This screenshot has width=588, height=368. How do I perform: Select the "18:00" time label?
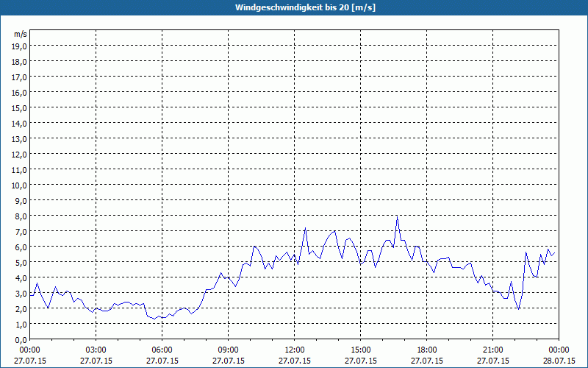427,350
